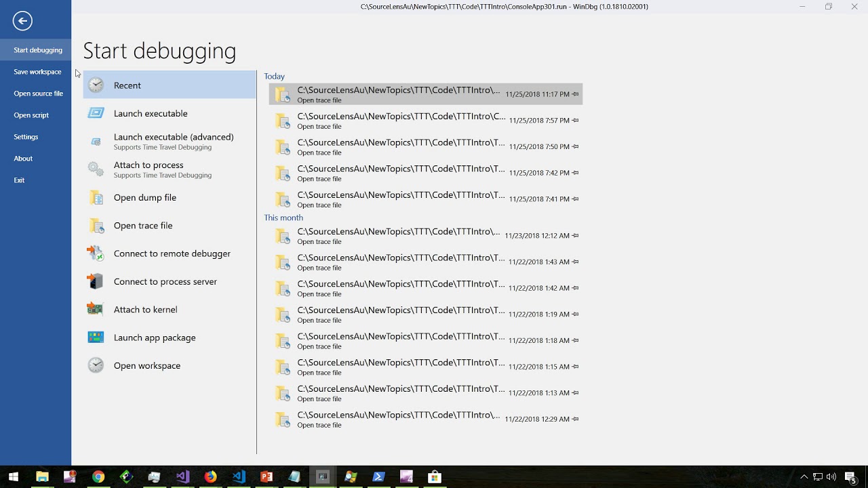Click the Attach to kernel chip icon
This screenshot has height=488, width=868.
click(95, 309)
